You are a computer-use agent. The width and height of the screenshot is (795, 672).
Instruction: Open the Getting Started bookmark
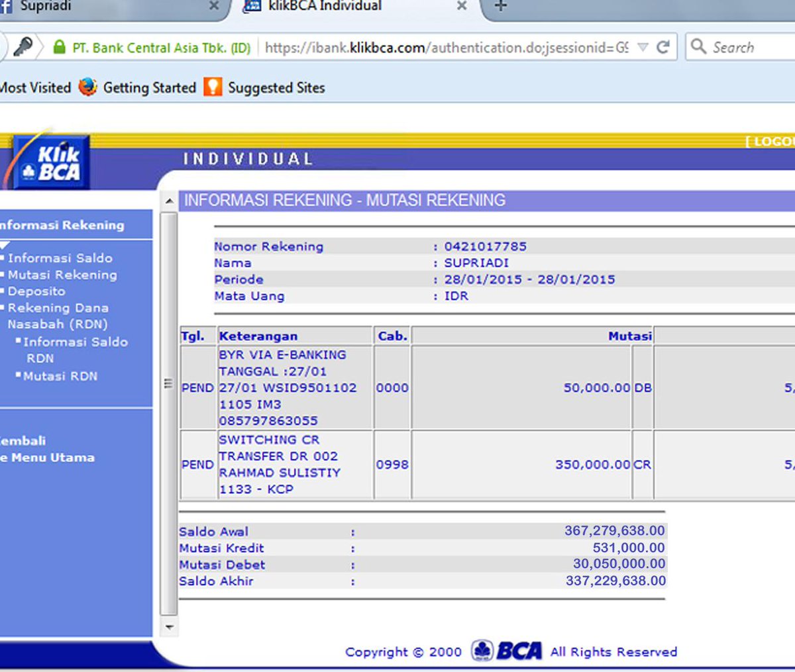click(x=150, y=87)
